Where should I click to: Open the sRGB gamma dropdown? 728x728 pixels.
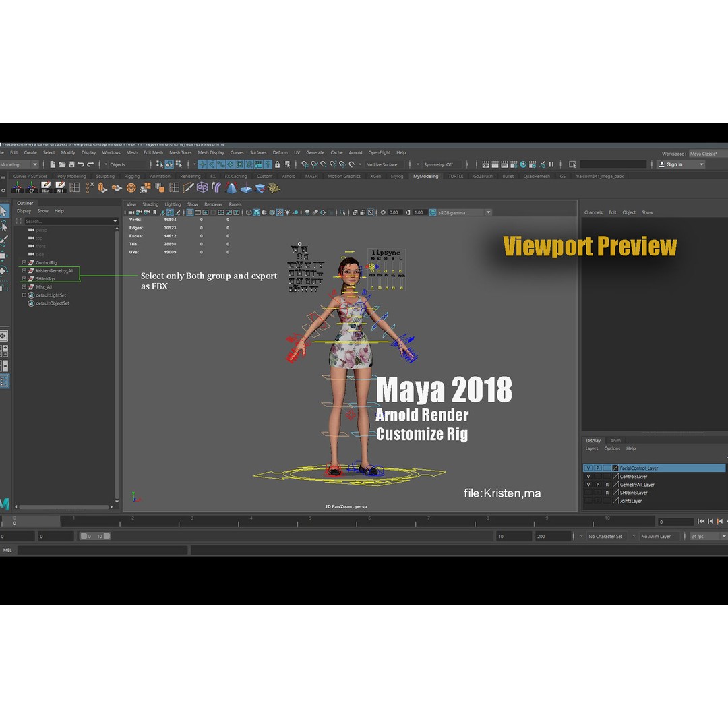coord(464,212)
